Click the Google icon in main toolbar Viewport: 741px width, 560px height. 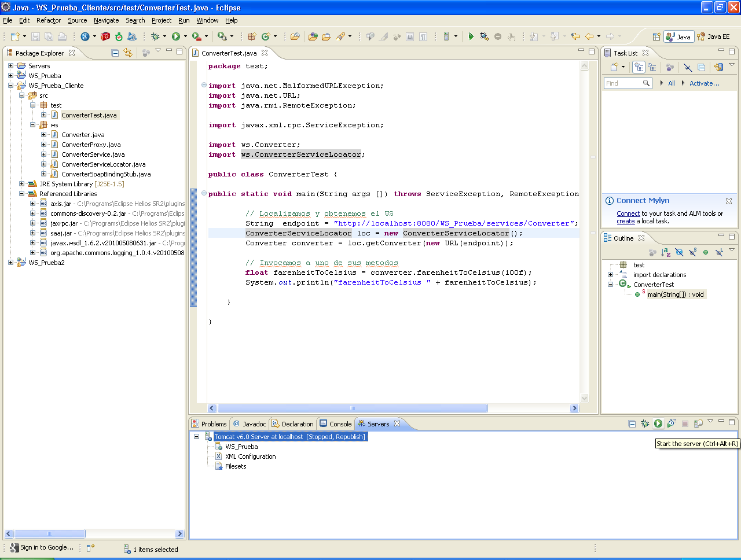pyautogui.click(x=85, y=36)
